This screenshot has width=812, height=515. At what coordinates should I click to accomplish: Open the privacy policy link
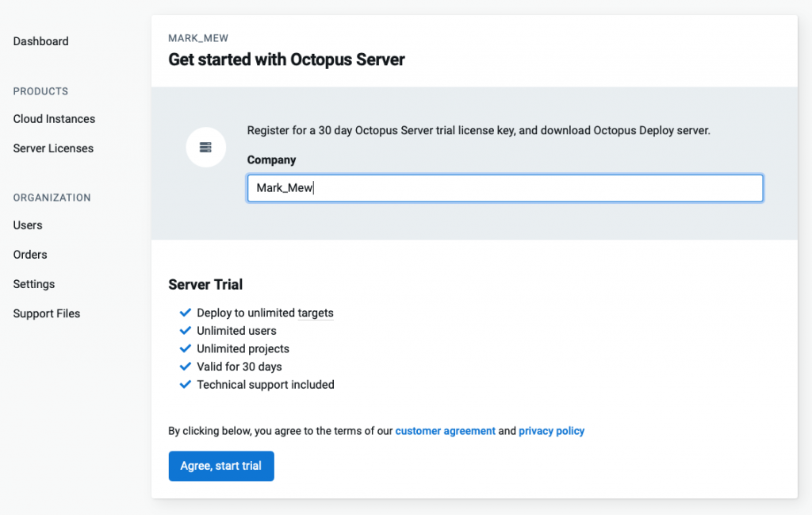click(x=552, y=431)
